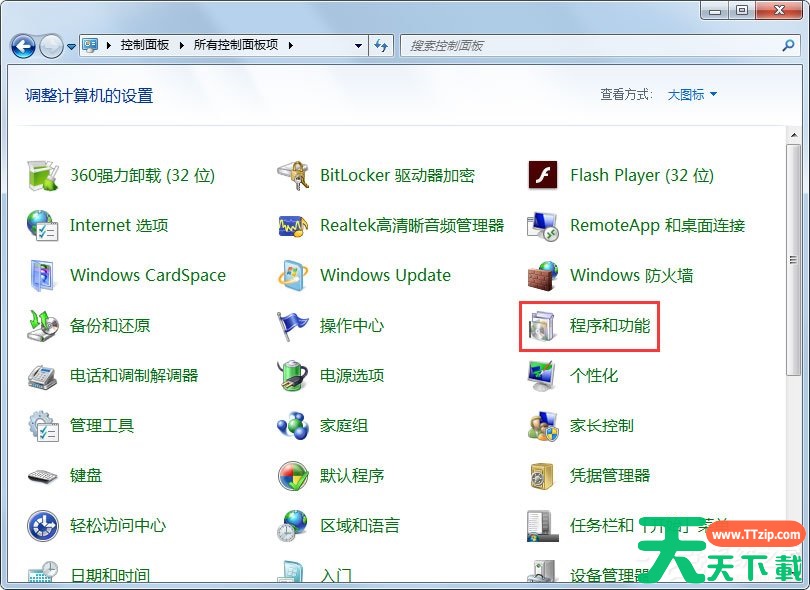810x590 pixels.
Task: Click the Windows 防火墙 icon
Action: [542, 275]
